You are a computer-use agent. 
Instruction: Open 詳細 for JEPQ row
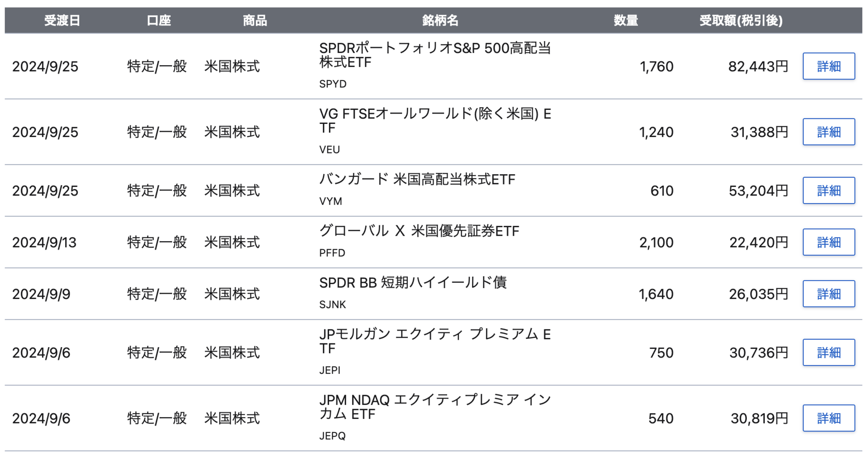click(828, 418)
